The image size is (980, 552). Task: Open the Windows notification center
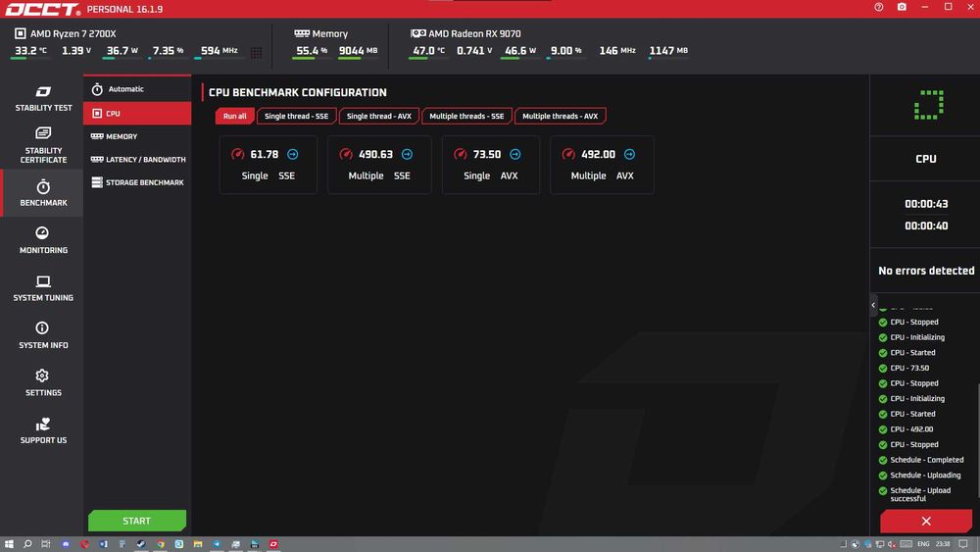963,544
